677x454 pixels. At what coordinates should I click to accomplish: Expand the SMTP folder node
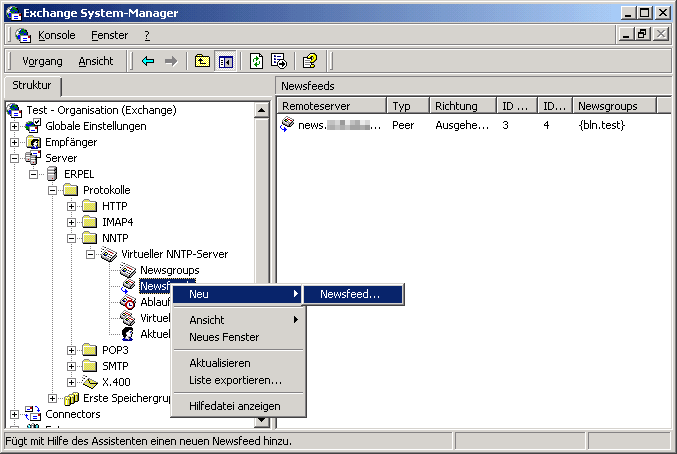coord(72,366)
